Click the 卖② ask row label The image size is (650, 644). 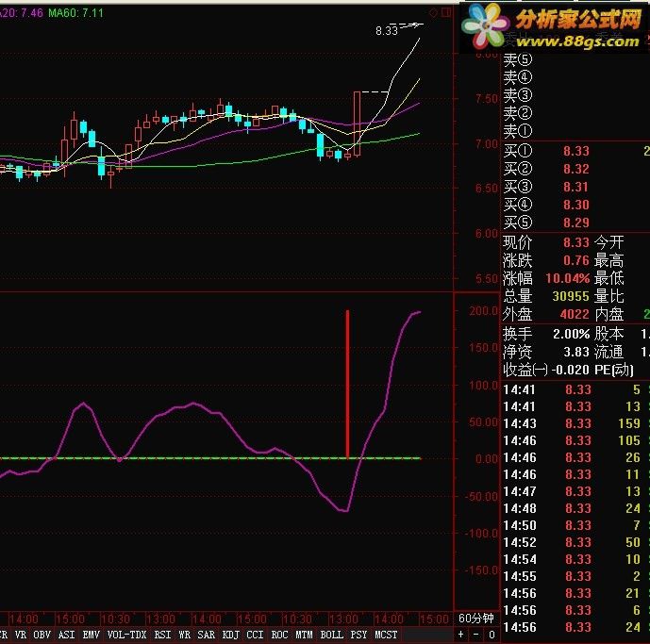[x=517, y=113]
